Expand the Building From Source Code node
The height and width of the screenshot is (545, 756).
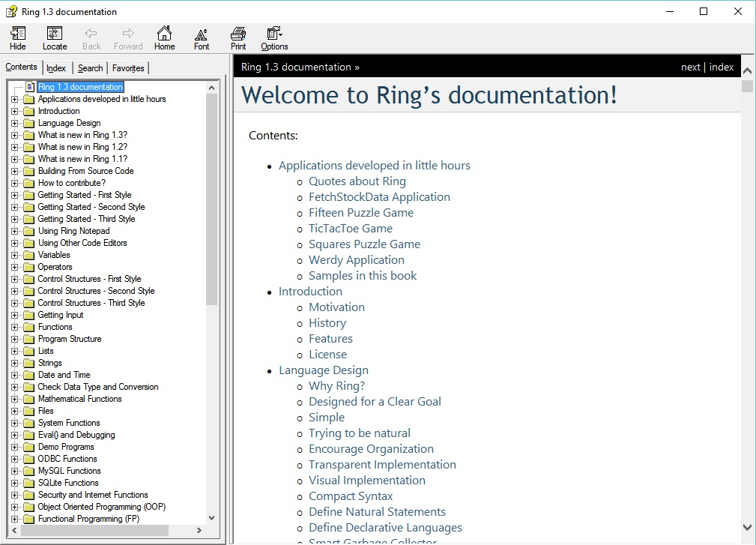tap(14, 171)
